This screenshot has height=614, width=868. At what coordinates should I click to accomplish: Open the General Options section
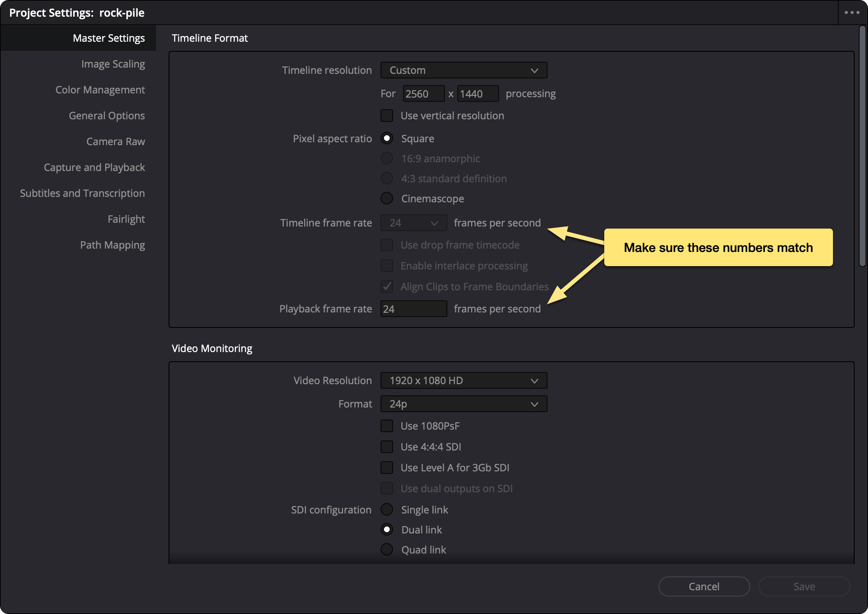click(x=78, y=116)
